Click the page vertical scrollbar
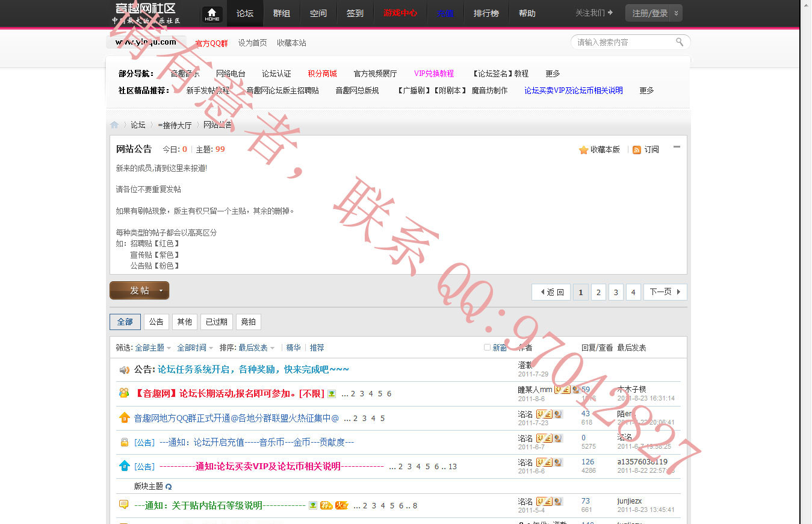Viewport: 812px width, 524px height. coord(805,262)
